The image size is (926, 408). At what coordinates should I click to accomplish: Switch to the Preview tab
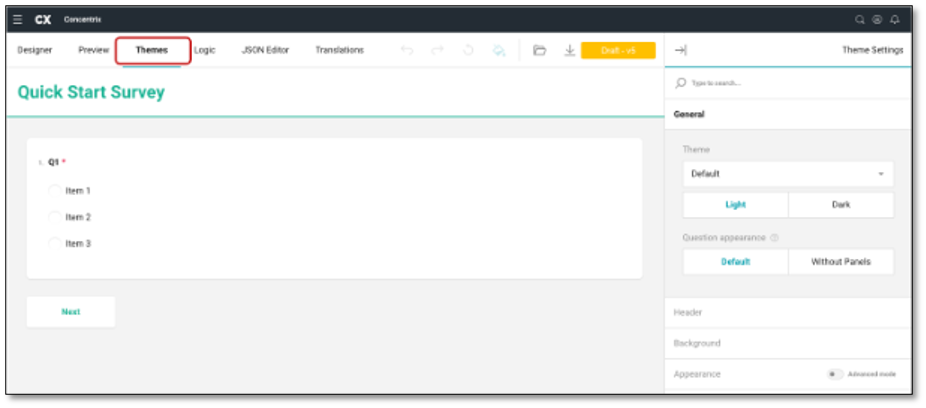click(x=94, y=50)
